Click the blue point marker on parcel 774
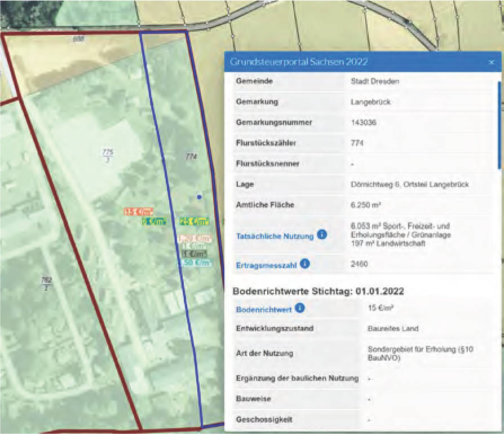The image size is (504, 434). (198, 196)
